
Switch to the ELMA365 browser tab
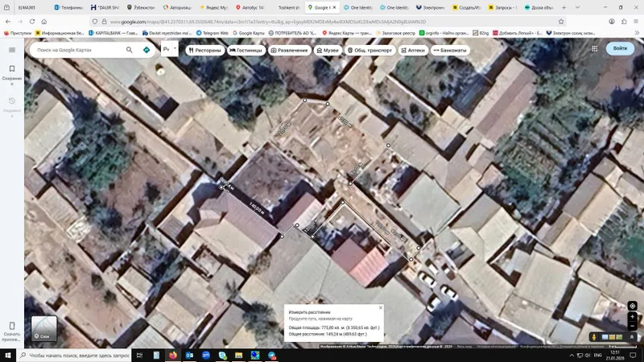click(x=27, y=7)
